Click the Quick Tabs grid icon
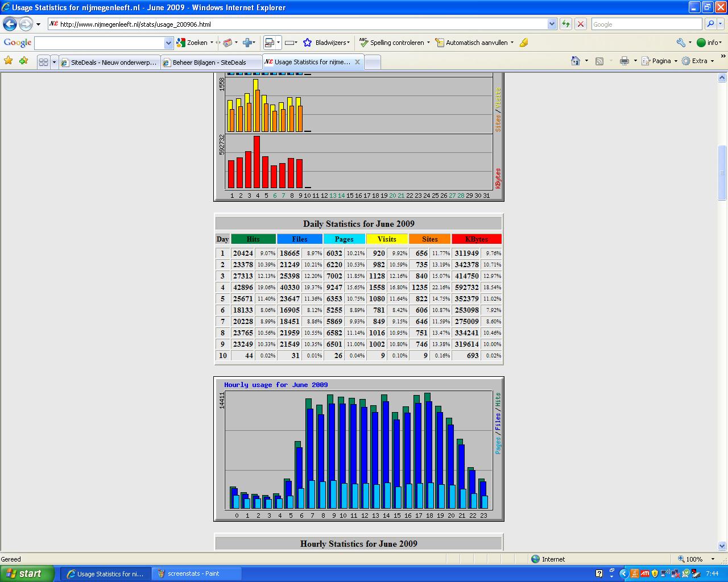Screen dimensions: 728x582 click(x=43, y=63)
